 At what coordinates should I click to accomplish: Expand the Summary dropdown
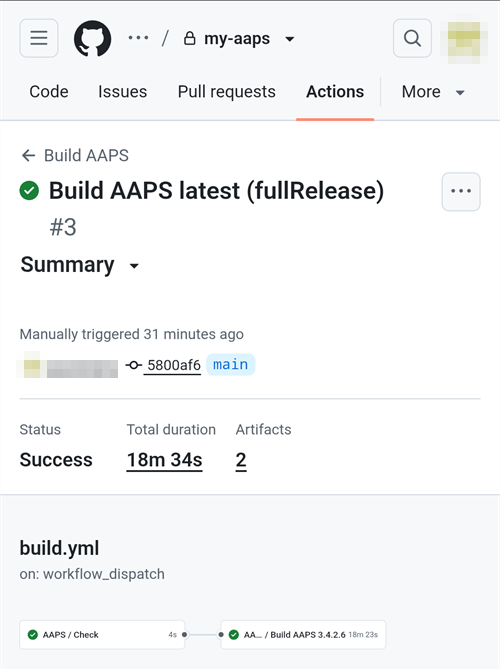click(80, 265)
